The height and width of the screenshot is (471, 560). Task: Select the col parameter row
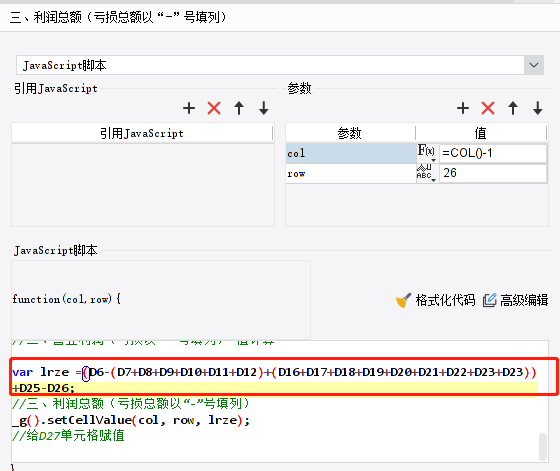tap(351, 154)
